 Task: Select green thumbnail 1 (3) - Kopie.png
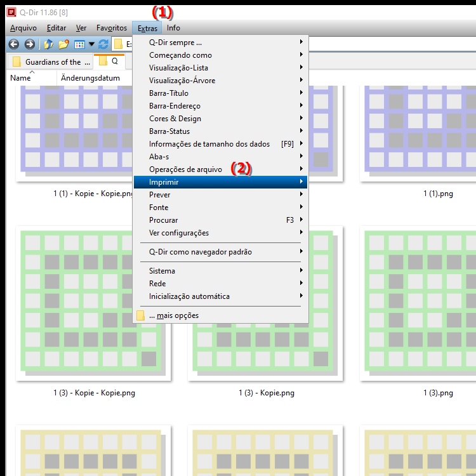point(265,352)
